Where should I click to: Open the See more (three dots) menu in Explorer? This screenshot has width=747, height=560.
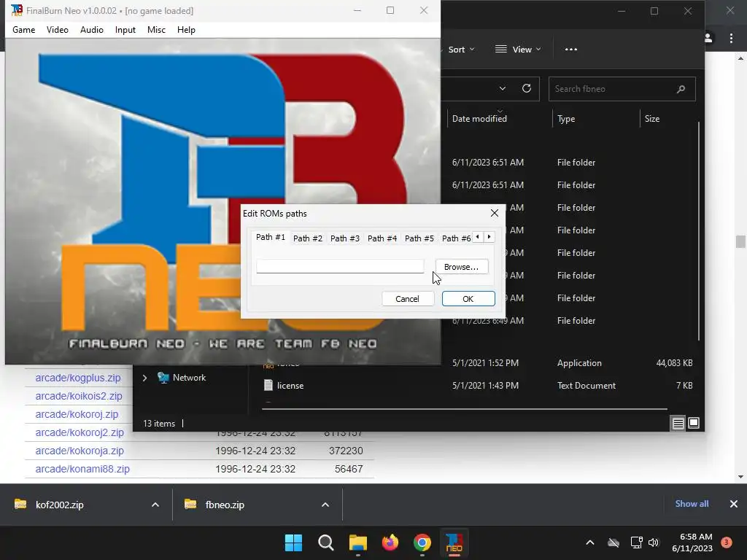pyautogui.click(x=570, y=50)
